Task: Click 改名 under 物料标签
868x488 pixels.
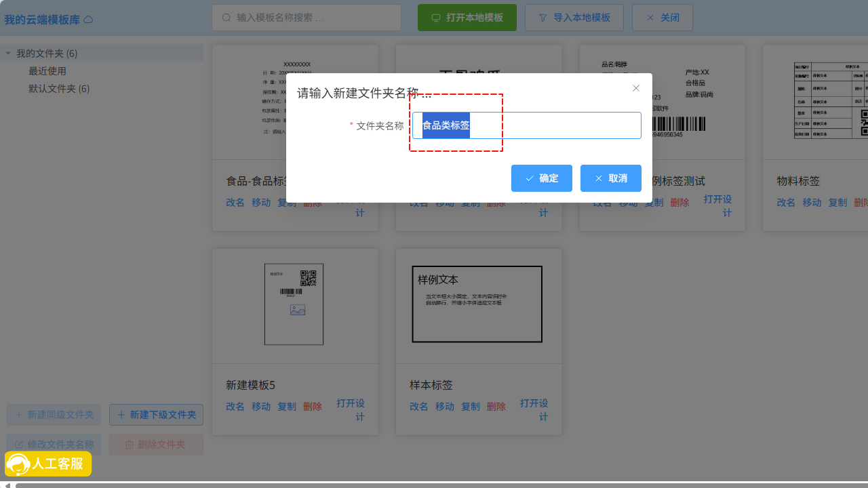Action: 786,203
